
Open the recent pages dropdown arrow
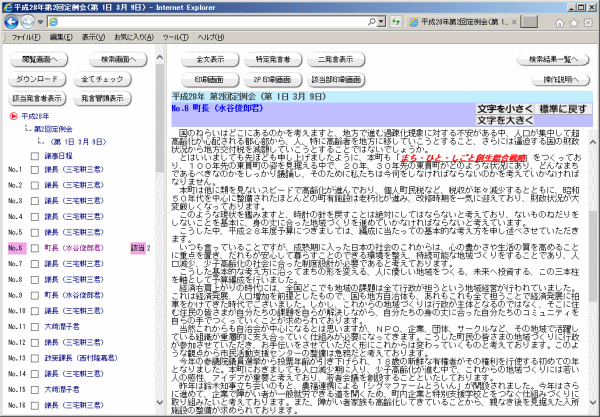click(40, 22)
